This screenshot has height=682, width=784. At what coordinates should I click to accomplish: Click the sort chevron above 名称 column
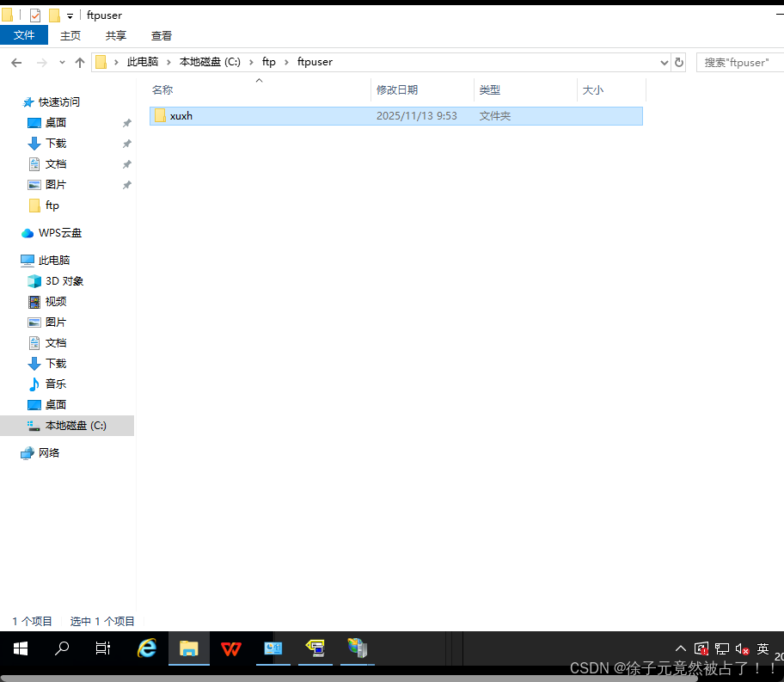click(258, 80)
